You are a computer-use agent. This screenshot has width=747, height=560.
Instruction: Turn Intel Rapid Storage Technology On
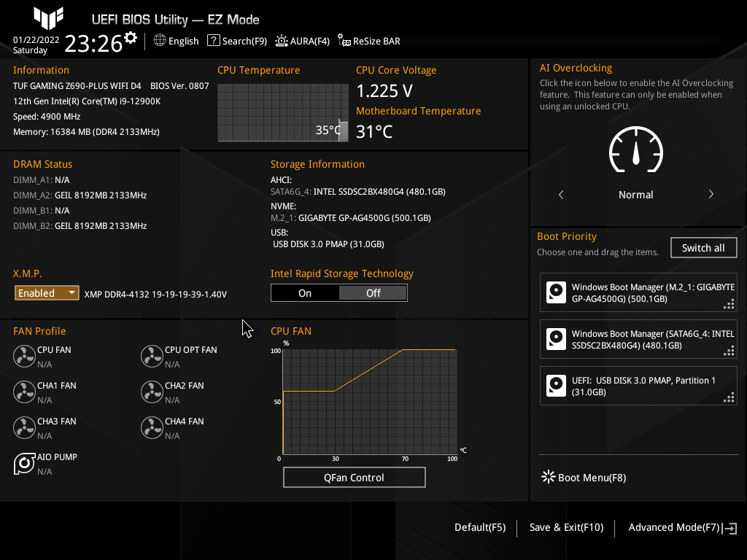coord(305,293)
